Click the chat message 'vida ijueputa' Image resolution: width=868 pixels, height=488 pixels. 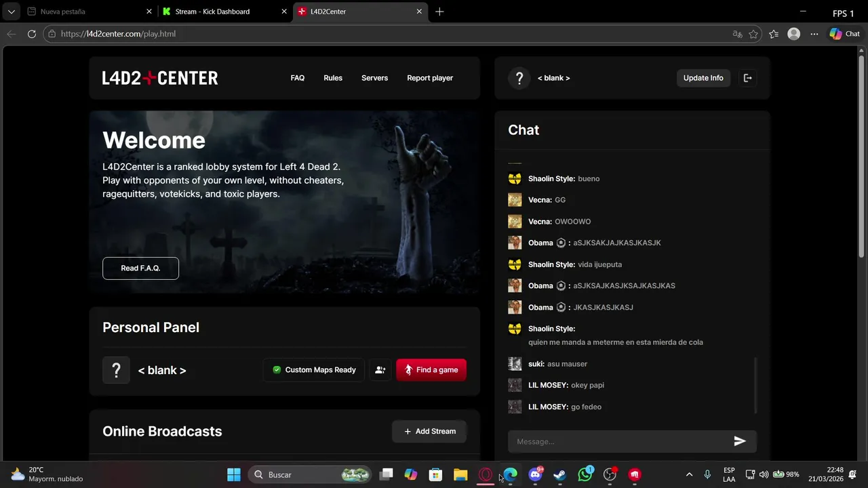(x=599, y=264)
